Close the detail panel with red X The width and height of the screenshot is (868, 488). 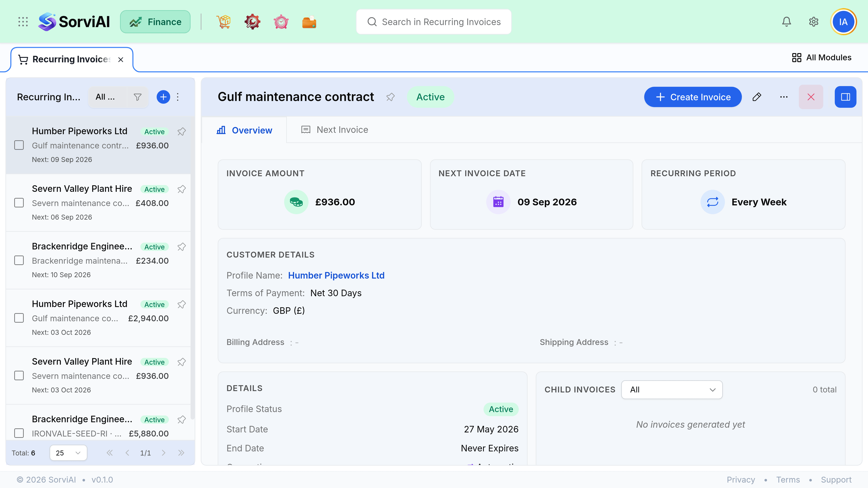click(811, 97)
